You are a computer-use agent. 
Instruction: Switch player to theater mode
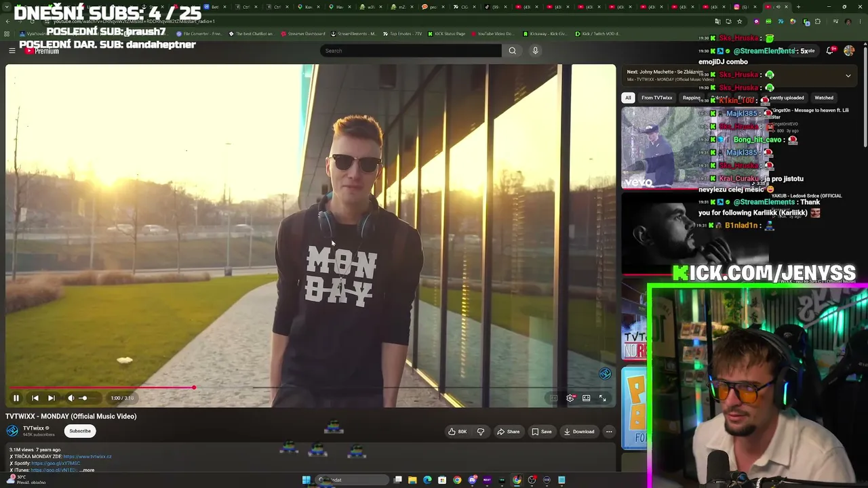(x=586, y=398)
